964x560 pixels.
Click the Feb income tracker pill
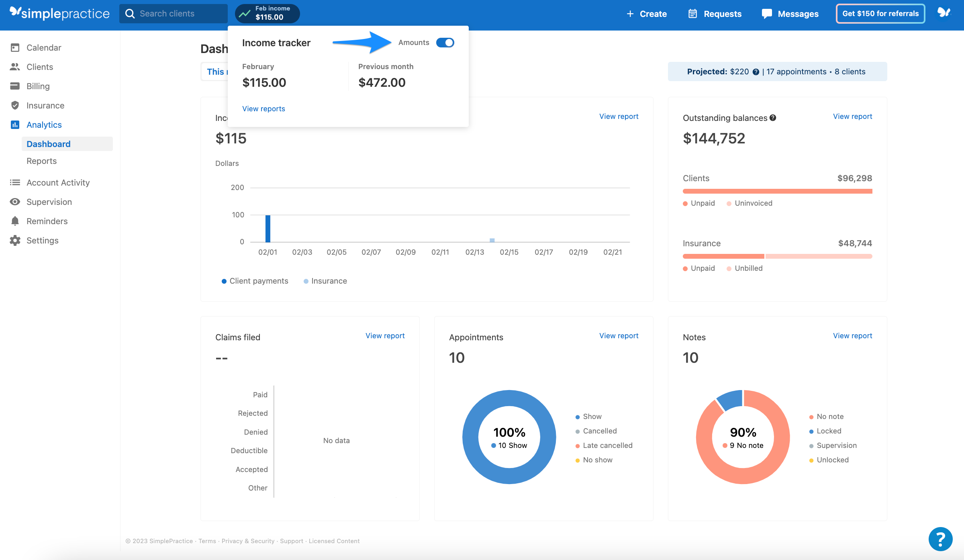click(267, 13)
